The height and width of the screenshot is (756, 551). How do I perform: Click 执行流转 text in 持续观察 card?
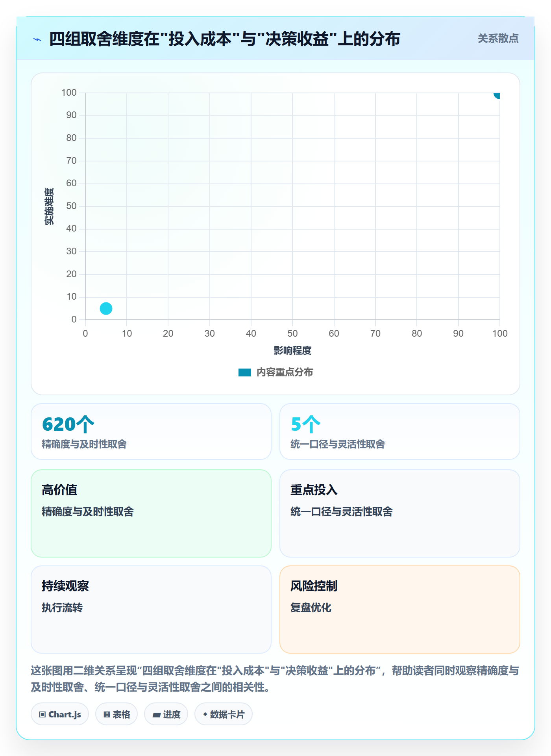coord(62,608)
